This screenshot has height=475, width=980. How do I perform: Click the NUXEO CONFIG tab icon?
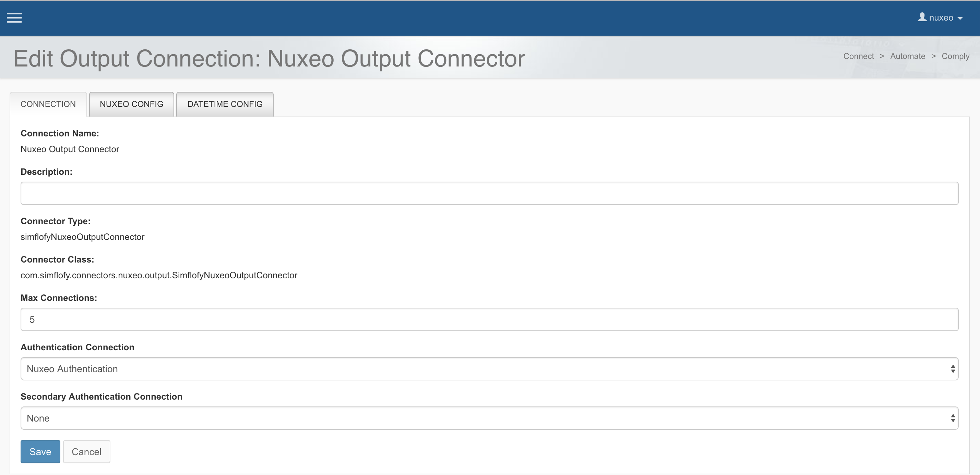click(131, 105)
